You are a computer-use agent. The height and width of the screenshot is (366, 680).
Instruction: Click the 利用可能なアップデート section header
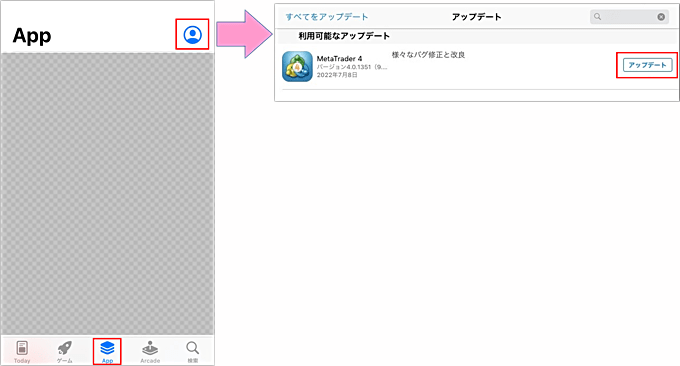coord(344,36)
